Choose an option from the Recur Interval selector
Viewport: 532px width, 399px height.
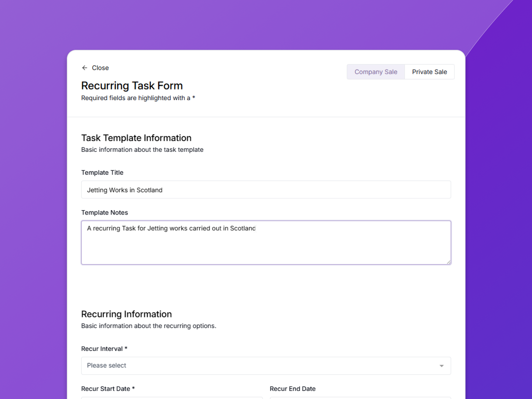click(x=266, y=366)
